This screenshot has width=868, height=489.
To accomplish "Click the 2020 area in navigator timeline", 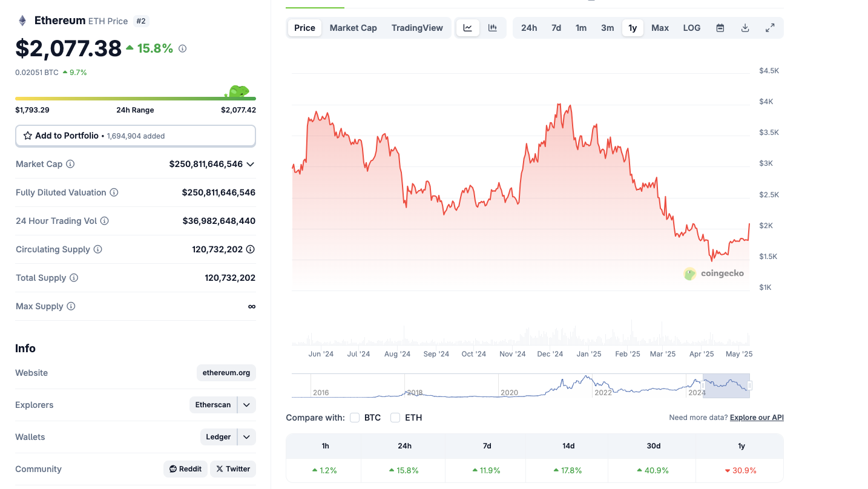I will tap(510, 392).
